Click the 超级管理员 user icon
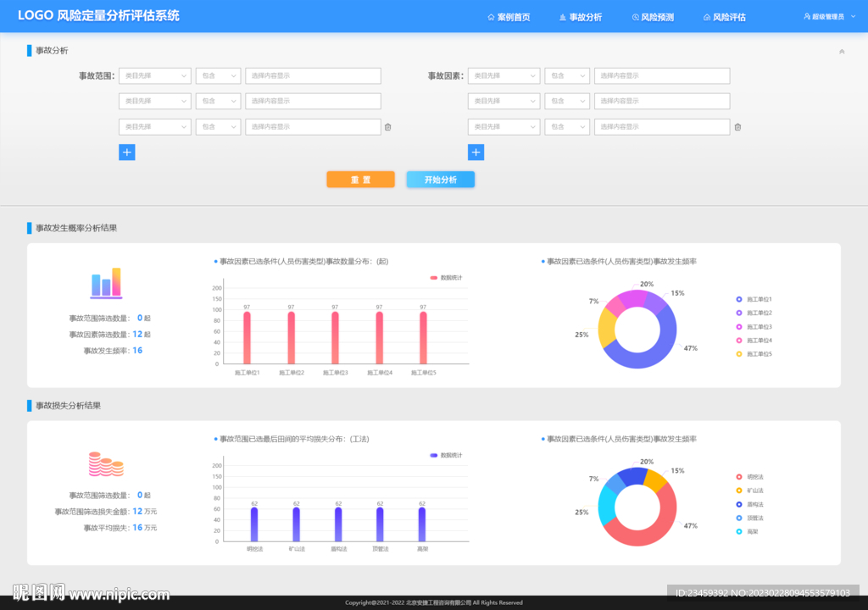Image resolution: width=868 pixels, height=610 pixels. tap(806, 16)
